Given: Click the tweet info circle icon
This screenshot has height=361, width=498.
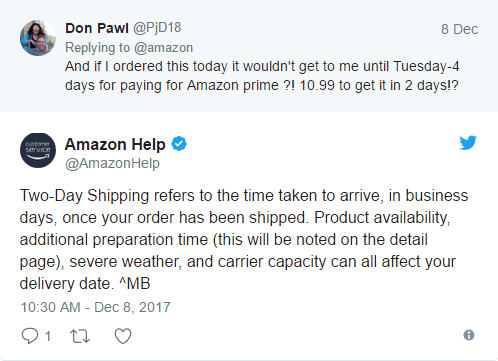Looking at the screenshot, I should pos(469,335).
